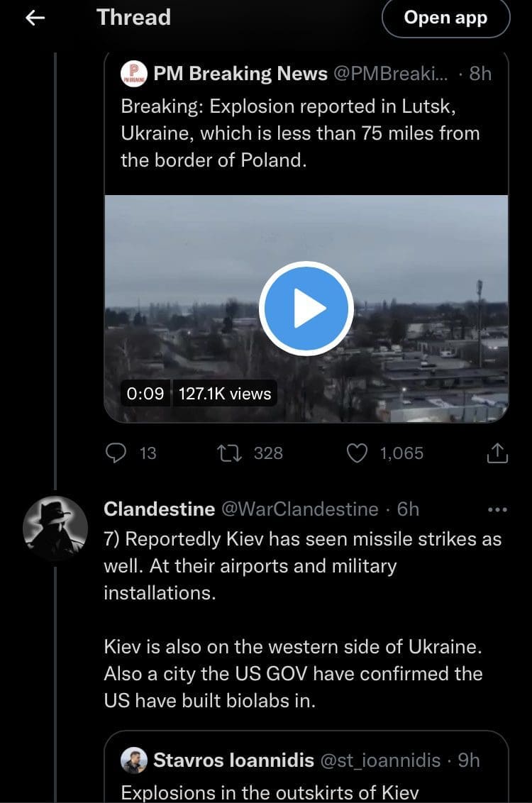The image size is (532, 803).
Task: Retweet the post with 328 retweets
Action: click(231, 453)
